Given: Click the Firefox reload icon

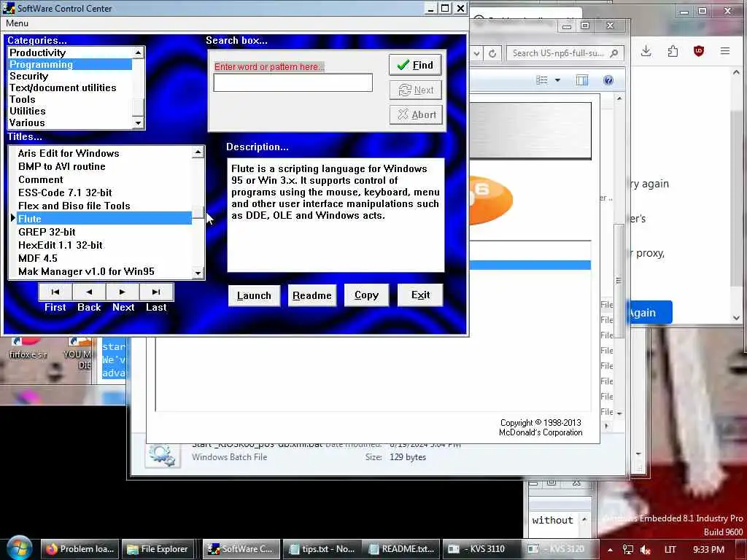Looking at the screenshot, I should click(x=492, y=53).
